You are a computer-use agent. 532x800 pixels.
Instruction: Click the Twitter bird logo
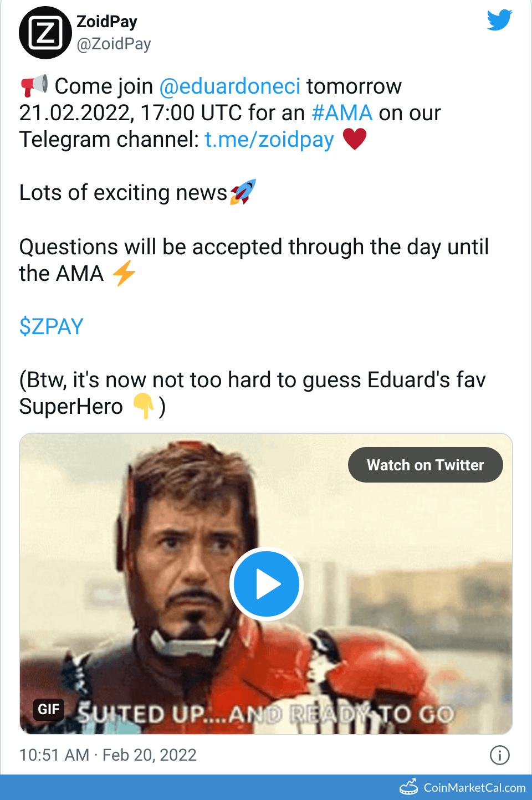pyautogui.click(x=499, y=20)
